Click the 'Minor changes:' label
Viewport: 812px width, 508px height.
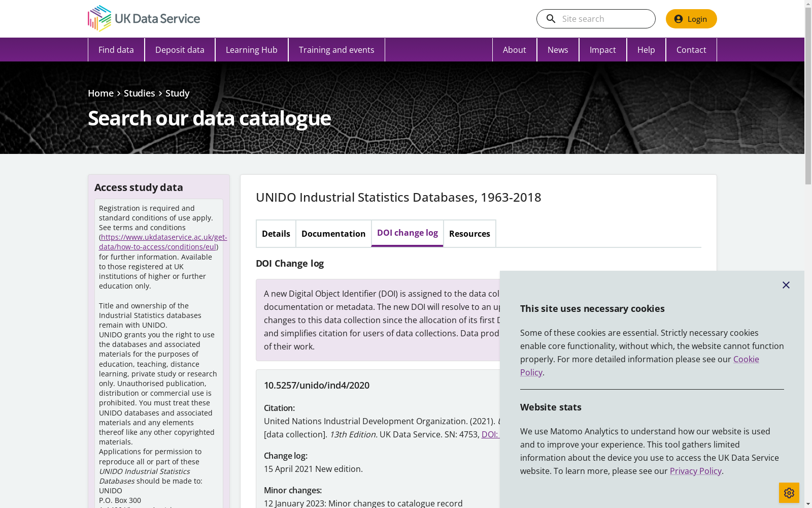tap(293, 490)
